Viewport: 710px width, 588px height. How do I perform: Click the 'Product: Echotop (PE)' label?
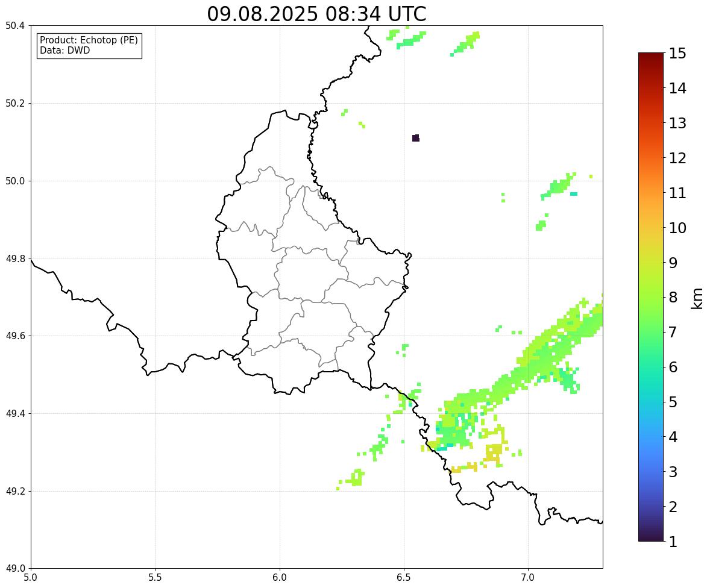point(89,40)
